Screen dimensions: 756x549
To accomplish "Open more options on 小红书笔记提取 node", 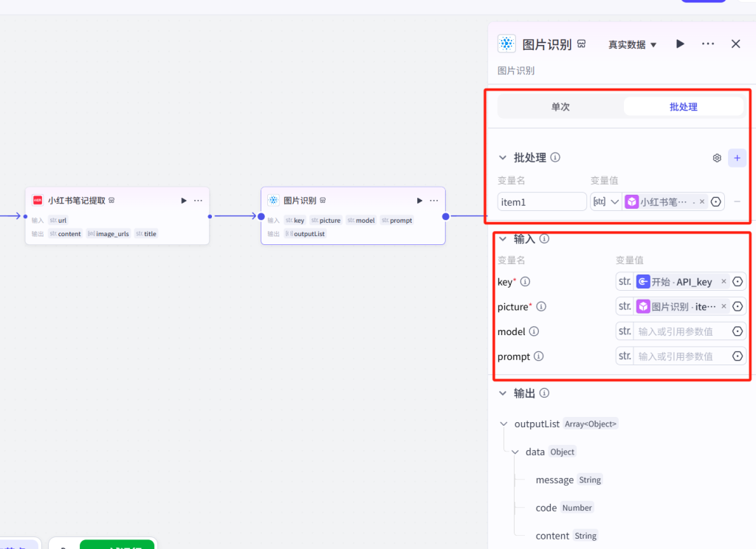I will point(198,200).
